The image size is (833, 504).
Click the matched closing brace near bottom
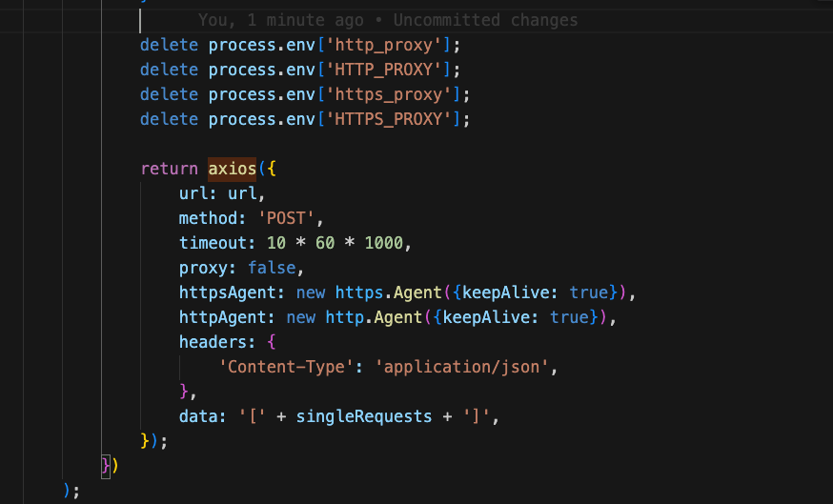click(106, 466)
